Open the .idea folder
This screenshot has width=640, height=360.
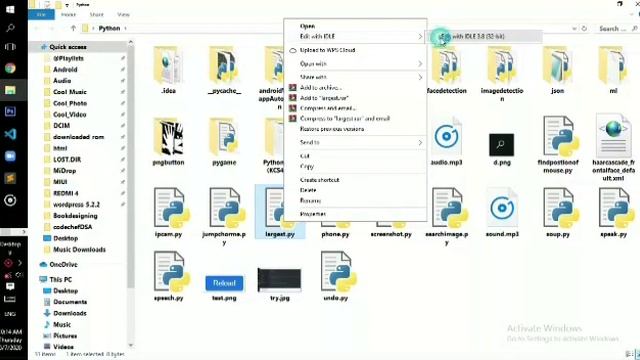tap(168, 70)
